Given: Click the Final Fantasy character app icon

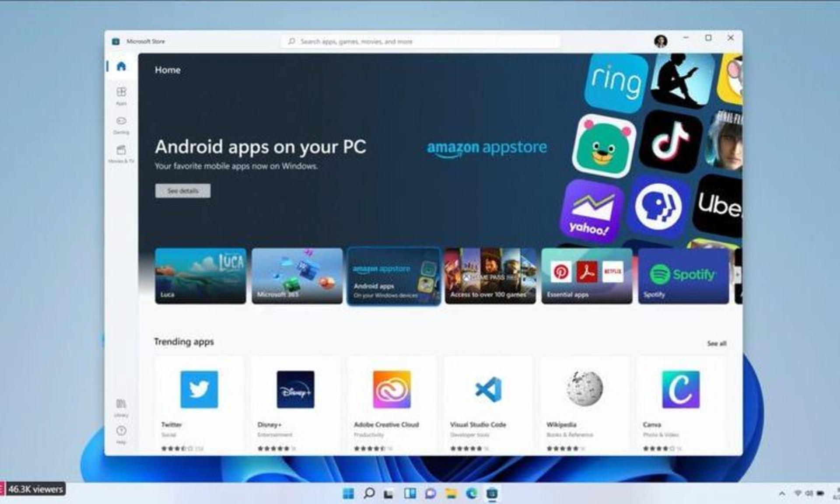Looking at the screenshot, I should pyautogui.click(x=724, y=140).
